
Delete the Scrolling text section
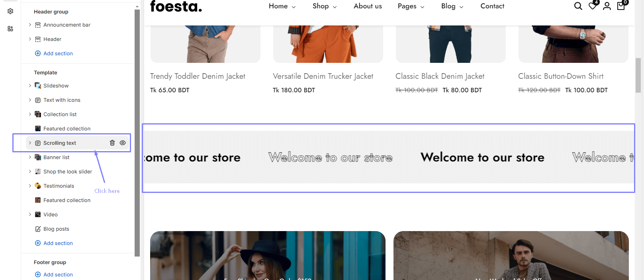pos(112,143)
